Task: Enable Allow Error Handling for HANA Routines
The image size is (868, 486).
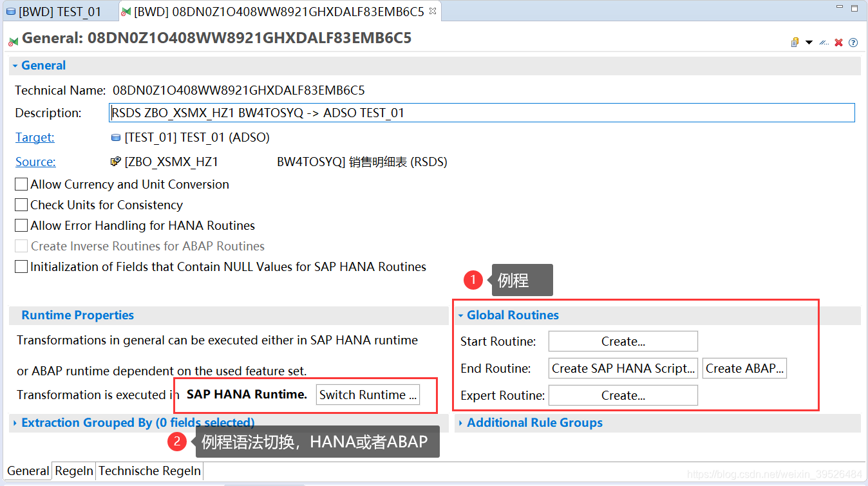Action: [21, 226]
